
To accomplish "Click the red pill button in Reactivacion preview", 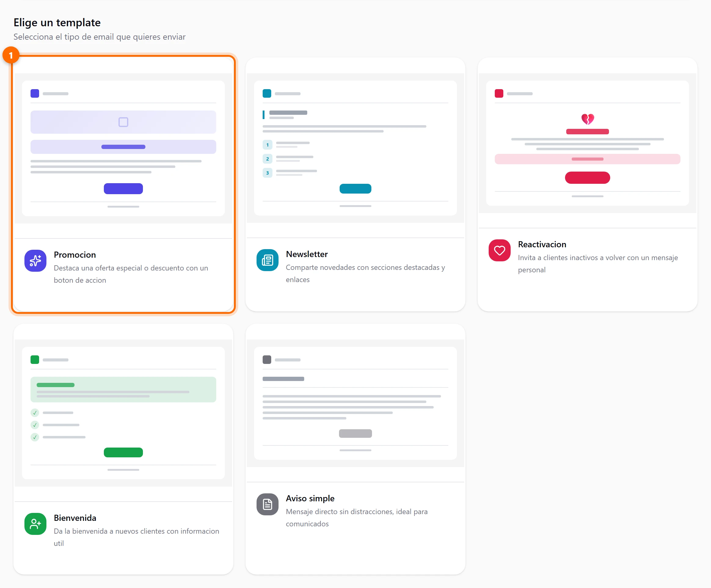I will click(x=587, y=177).
